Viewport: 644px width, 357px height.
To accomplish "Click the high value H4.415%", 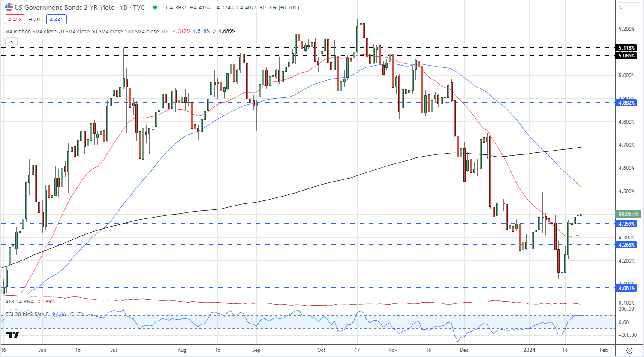I will coord(200,8).
